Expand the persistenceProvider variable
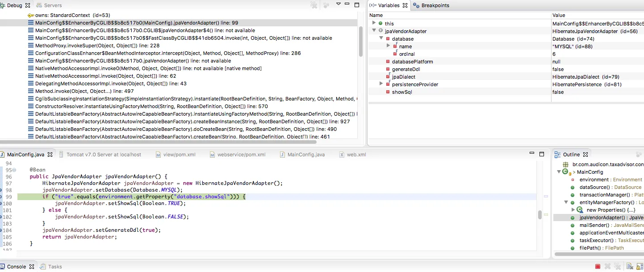644x272 pixels. tap(381, 84)
